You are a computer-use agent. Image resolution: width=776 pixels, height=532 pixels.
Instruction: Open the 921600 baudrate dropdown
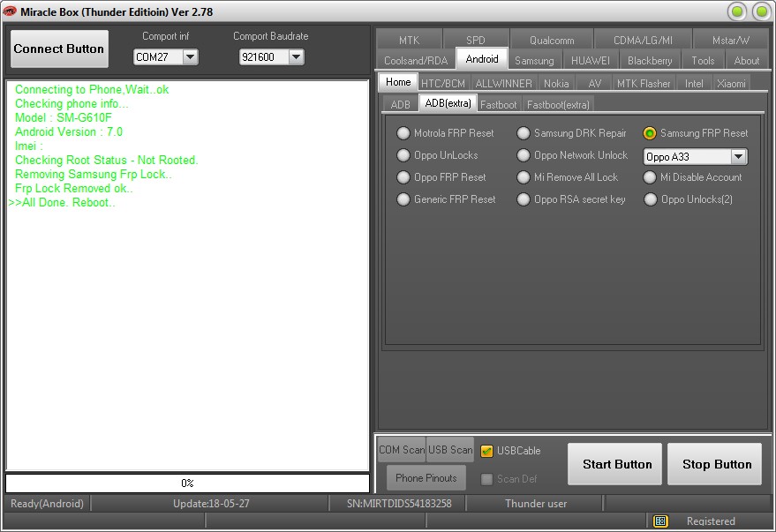(x=296, y=56)
